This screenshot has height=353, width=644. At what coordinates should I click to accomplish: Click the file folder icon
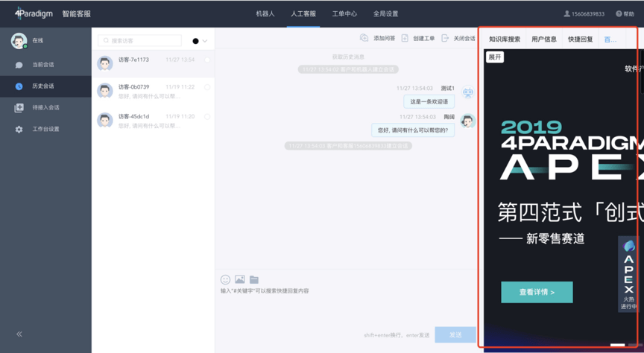[254, 280]
